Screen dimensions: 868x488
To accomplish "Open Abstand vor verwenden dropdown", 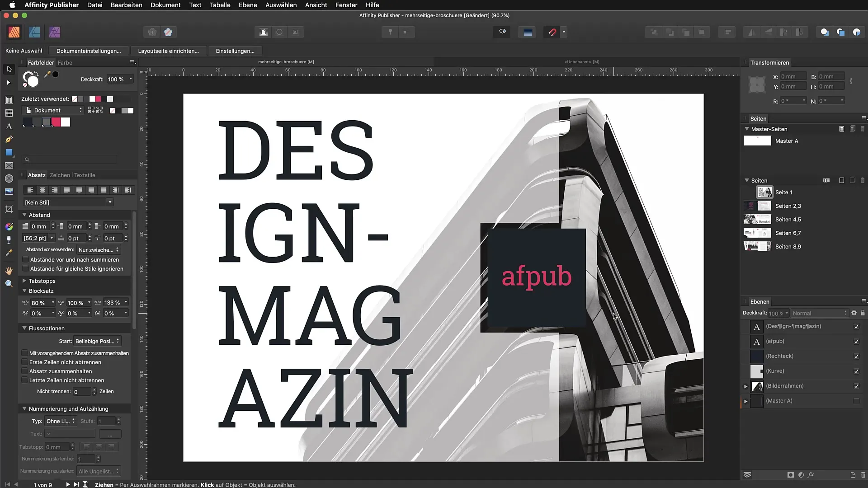I will click(99, 250).
